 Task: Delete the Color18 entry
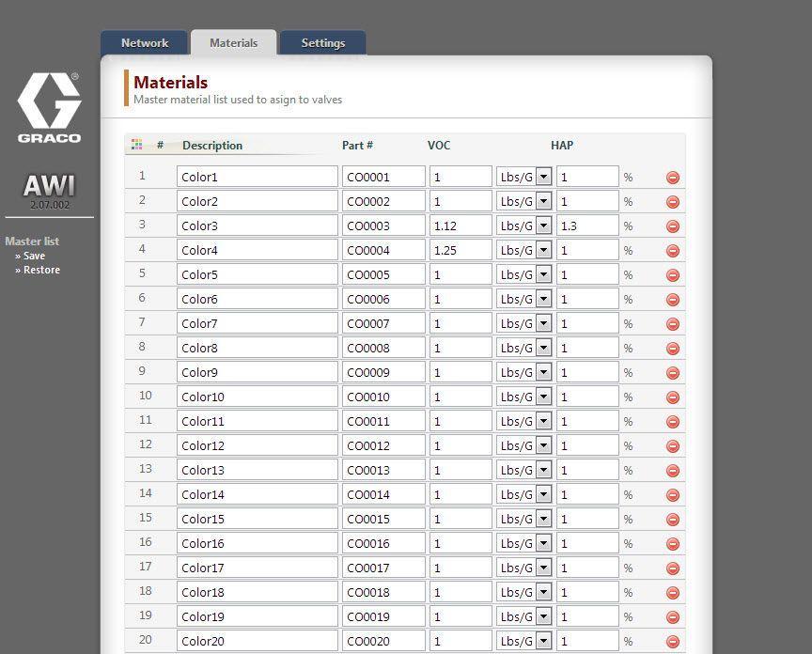[x=673, y=592]
